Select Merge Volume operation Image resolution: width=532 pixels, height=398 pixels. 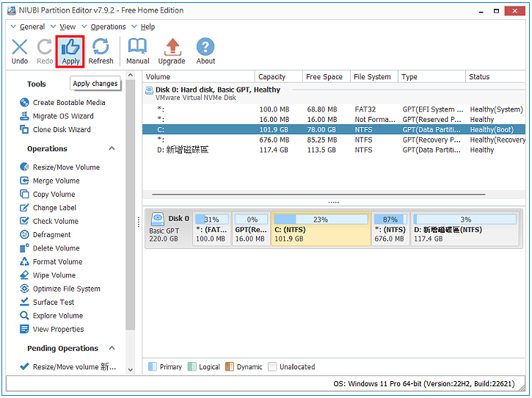click(x=50, y=181)
